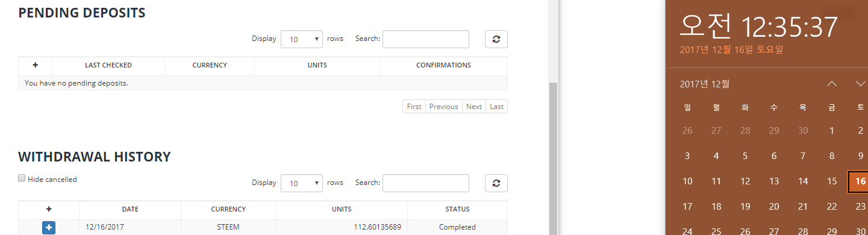Go to the Previous page of deposits
The height and width of the screenshot is (235, 868).
444,107
